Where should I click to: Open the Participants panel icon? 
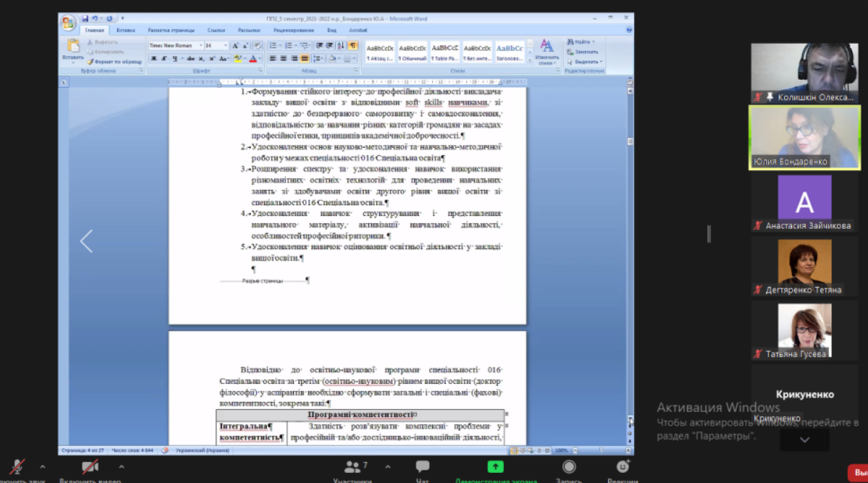(352, 467)
